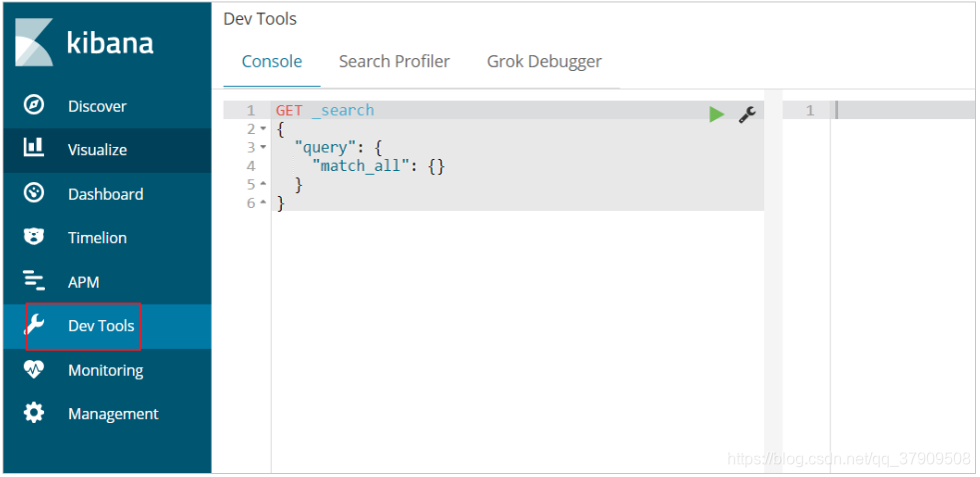The width and height of the screenshot is (980, 477).
Task: Go to the Visualize section
Action: [108, 150]
